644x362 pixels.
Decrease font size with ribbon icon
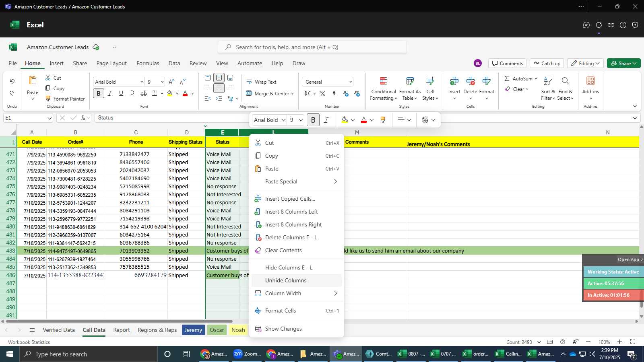(183, 82)
